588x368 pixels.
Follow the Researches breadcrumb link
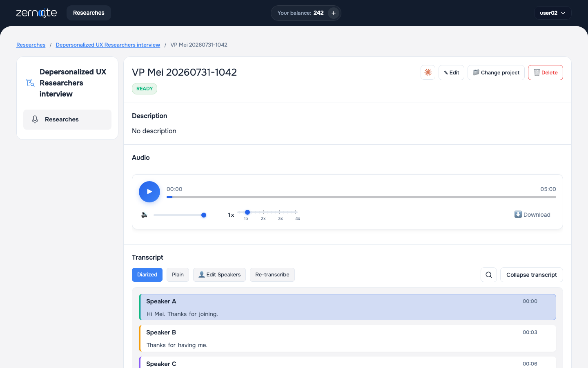pos(31,45)
